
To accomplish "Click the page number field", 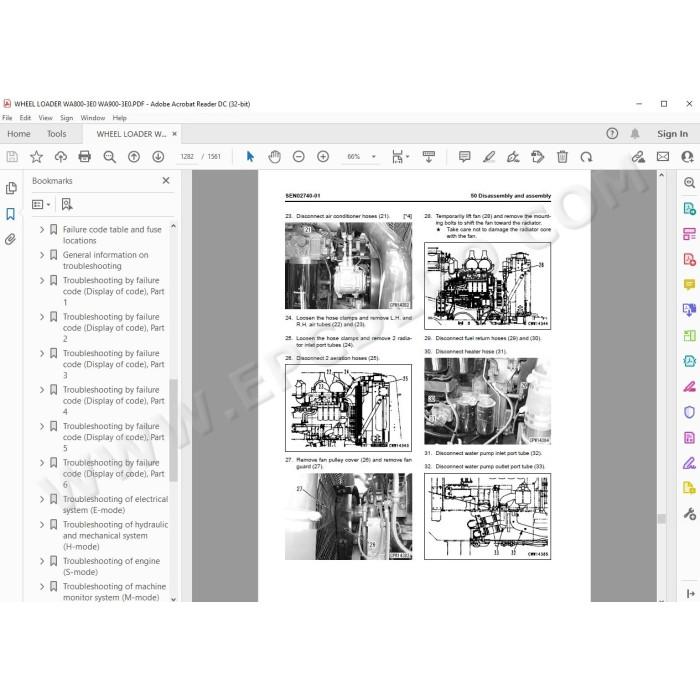I will click(187, 157).
